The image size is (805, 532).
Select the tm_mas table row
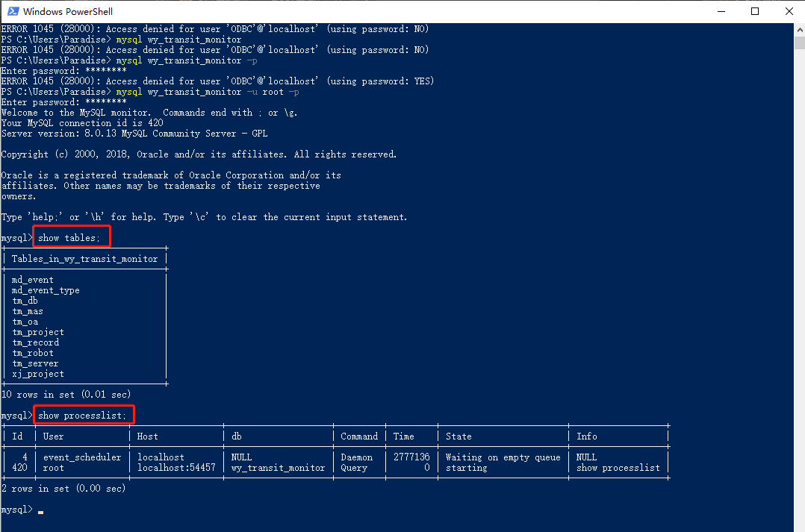click(27, 311)
